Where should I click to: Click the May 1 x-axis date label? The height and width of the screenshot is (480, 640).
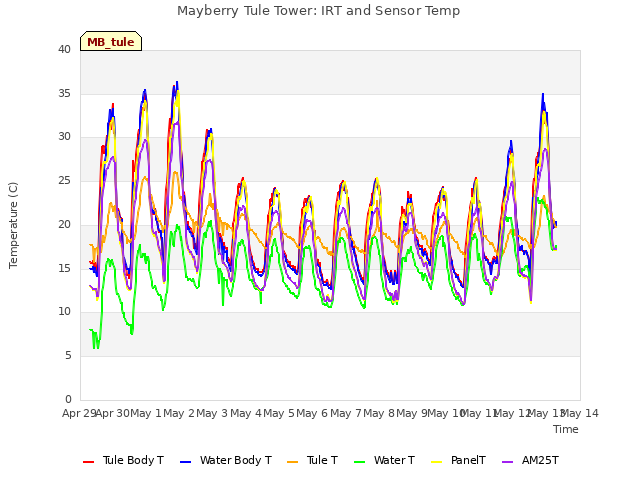point(146,413)
